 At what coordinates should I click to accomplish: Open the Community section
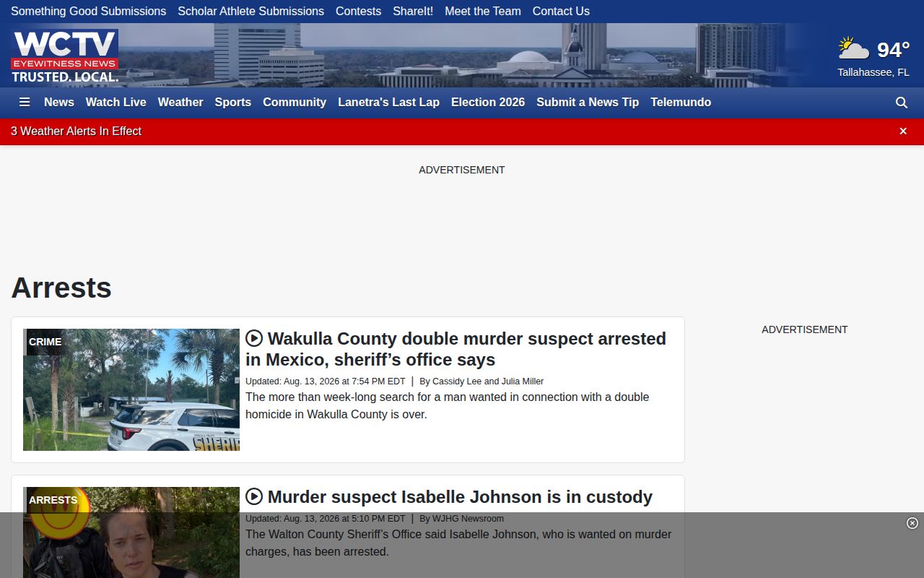(295, 103)
